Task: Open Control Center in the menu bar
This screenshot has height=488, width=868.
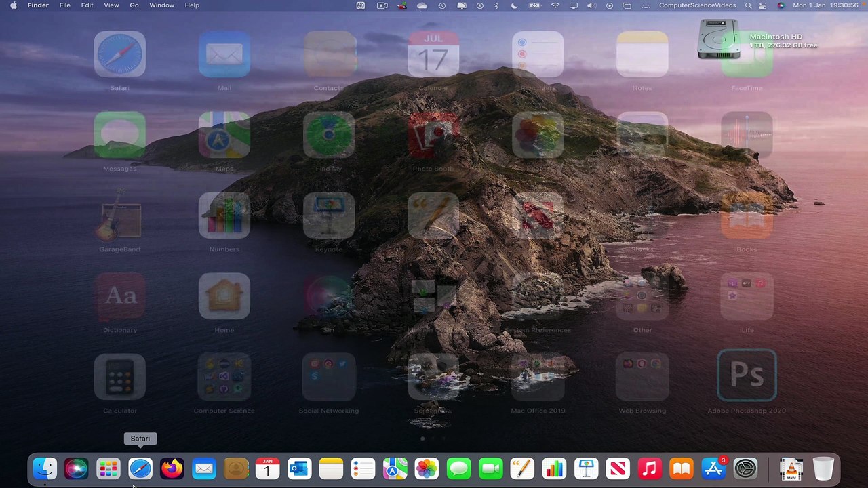Action: coord(763,5)
